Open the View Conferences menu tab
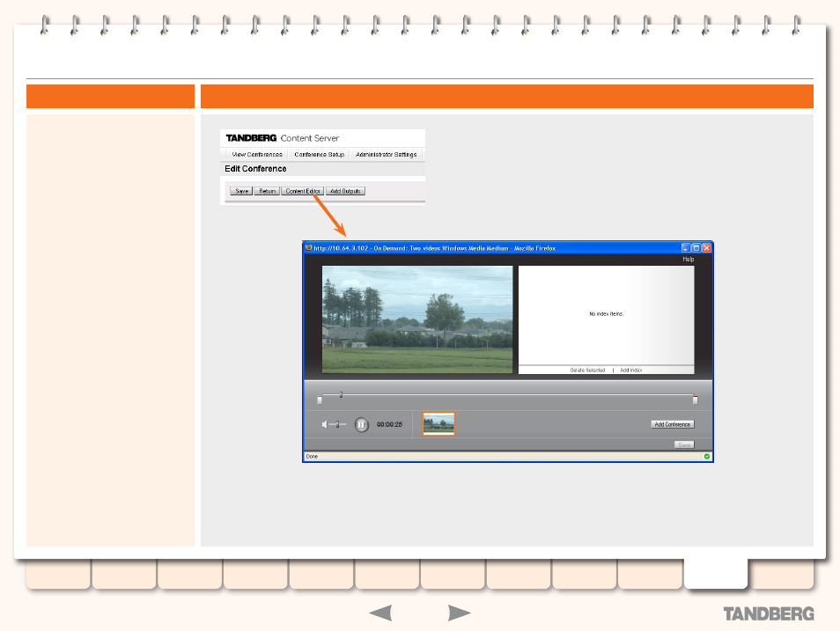The width and height of the screenshot is (840, 631). click(256, 154)
